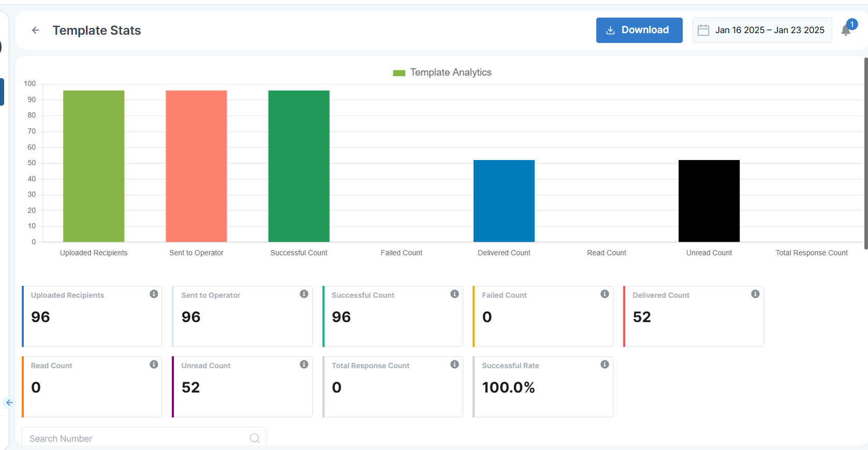Click the Successful Rate card title

(510, 366)
